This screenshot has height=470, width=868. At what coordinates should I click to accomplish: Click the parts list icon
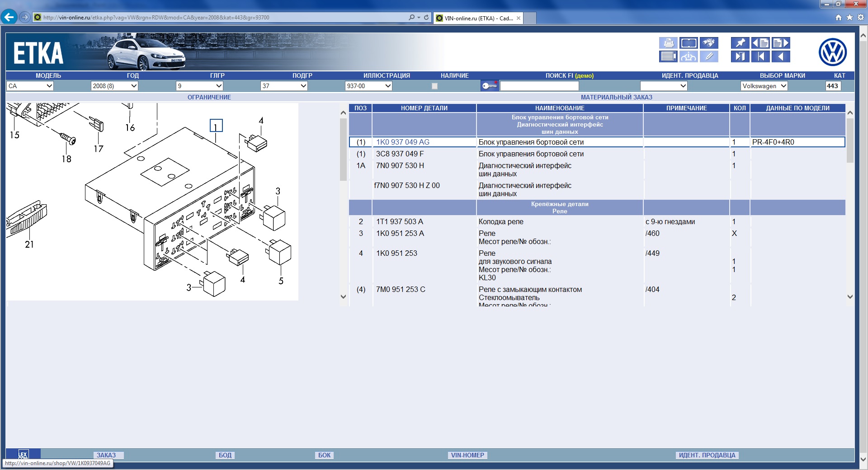pos(668,56)
